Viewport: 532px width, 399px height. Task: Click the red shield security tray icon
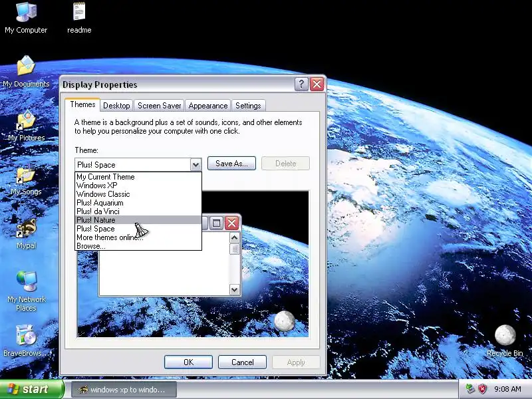coord(483,389)
